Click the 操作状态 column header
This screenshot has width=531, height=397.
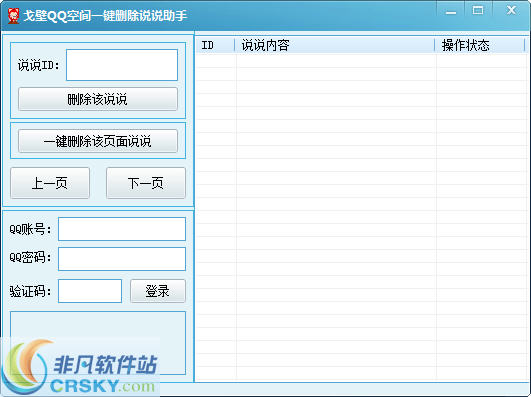(x=480, y=45)
